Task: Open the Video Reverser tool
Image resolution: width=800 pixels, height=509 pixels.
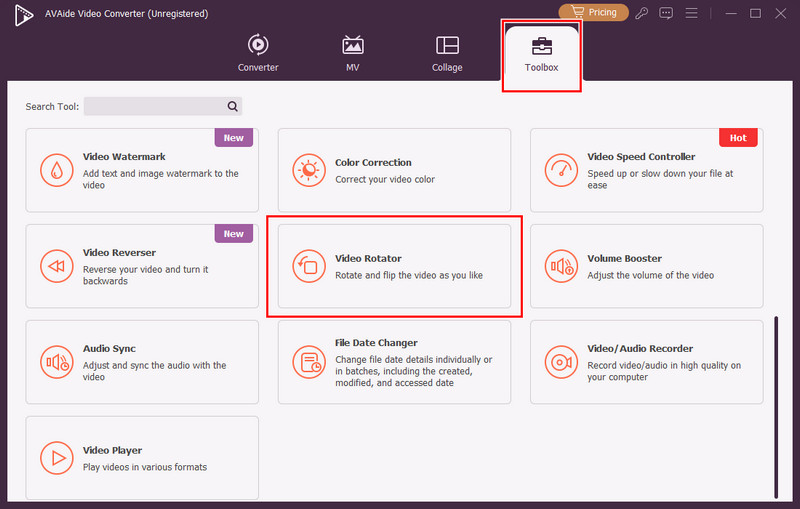Action: pyautogui.click(x=142, y=266)
